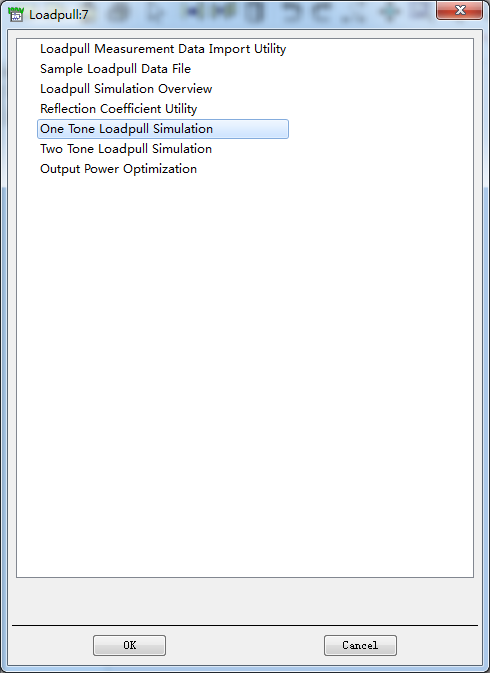Dismiss dialog using the Cancel button

click(x=360, y=645)
